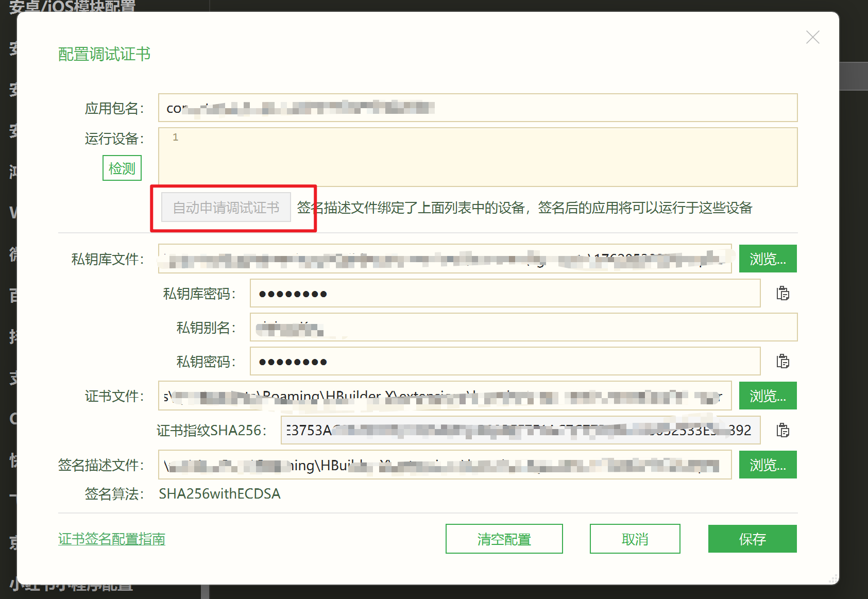The height and width of the screenshot is (599, 868).
Task: Click the 检测 button to detect devices
Action: (122, 167)
